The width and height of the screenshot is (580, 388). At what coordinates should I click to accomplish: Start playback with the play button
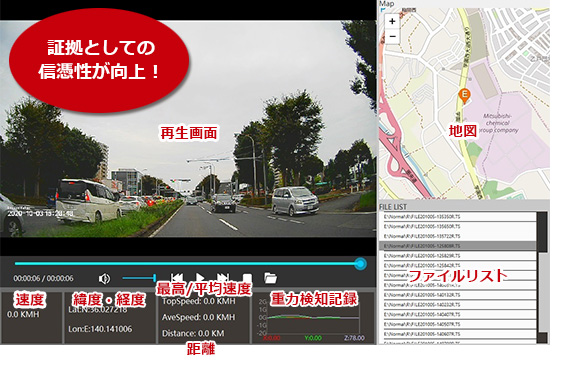tap(200, 278)
